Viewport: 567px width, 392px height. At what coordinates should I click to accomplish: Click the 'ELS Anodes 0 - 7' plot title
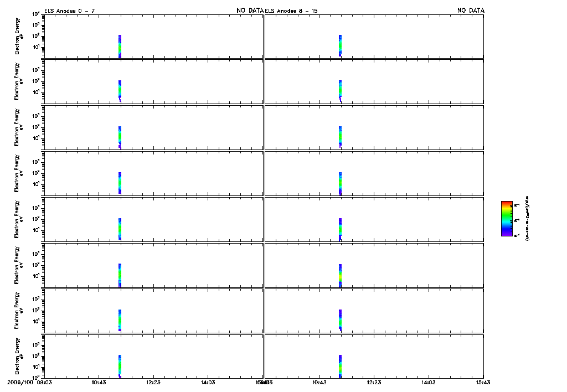click(69, 11)
